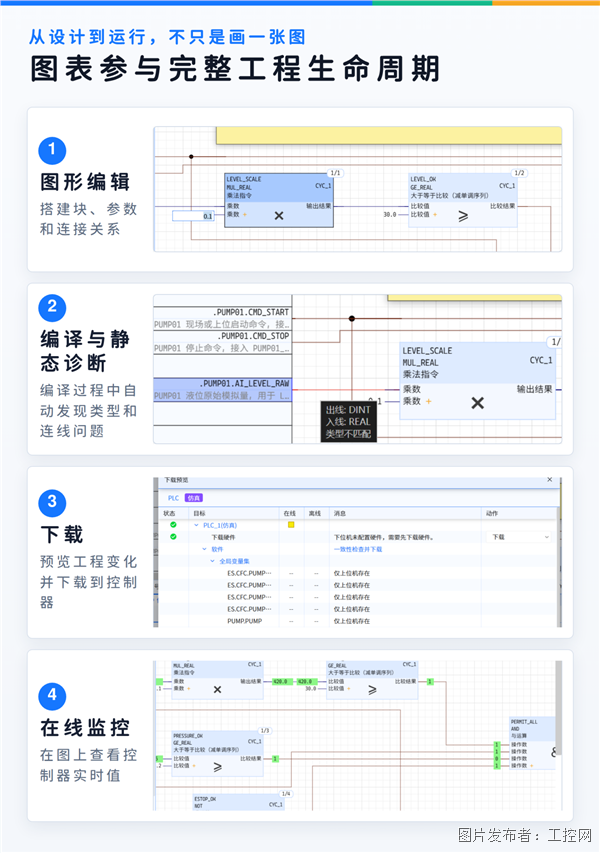Image resolution: width=600 pixels, height=853 pixels.
Task: Select the 下载硬件 row label
Action: pos(223,537)
